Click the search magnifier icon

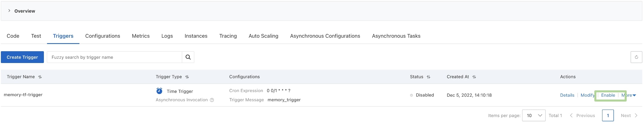[188, 57]
